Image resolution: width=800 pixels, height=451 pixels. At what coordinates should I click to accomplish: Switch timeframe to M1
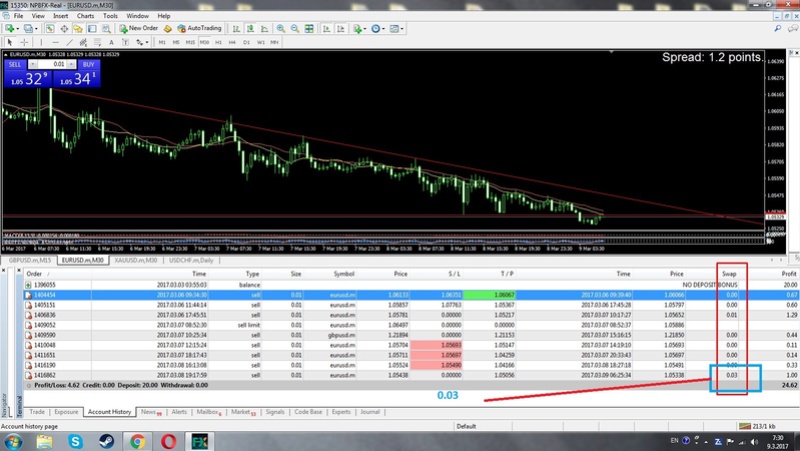162,42
